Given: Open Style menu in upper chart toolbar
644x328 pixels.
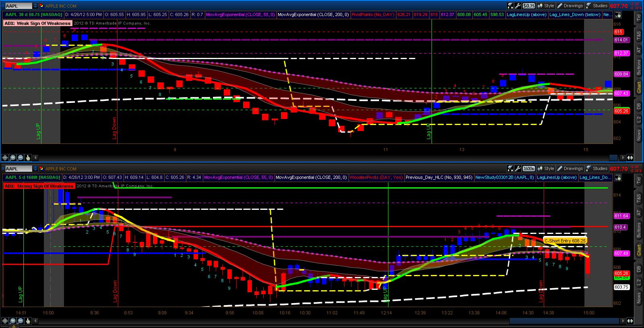Looking at the screenshot, I should (x=546, y=6).
